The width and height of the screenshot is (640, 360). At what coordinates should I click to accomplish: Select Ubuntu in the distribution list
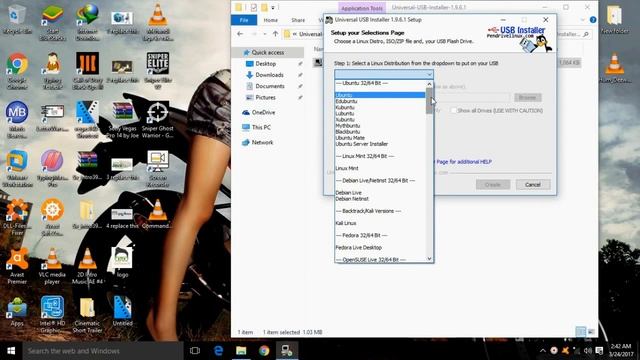tap(380, 95)
